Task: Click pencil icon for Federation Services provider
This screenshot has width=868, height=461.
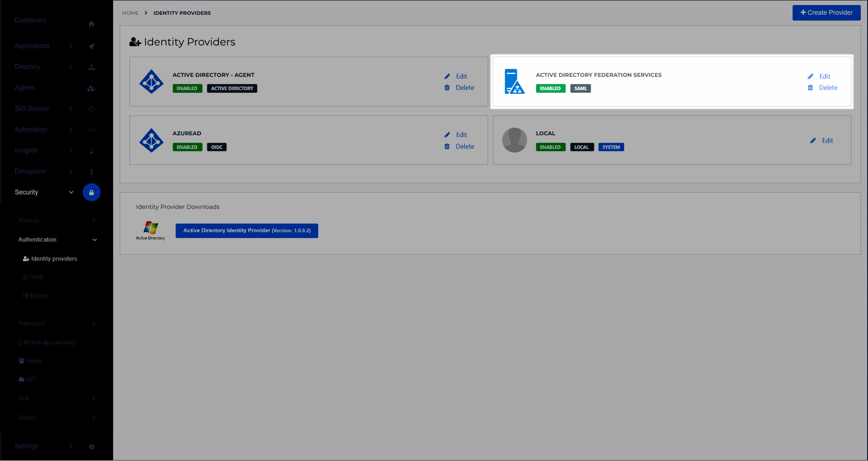Action: (x=811, y=76)
